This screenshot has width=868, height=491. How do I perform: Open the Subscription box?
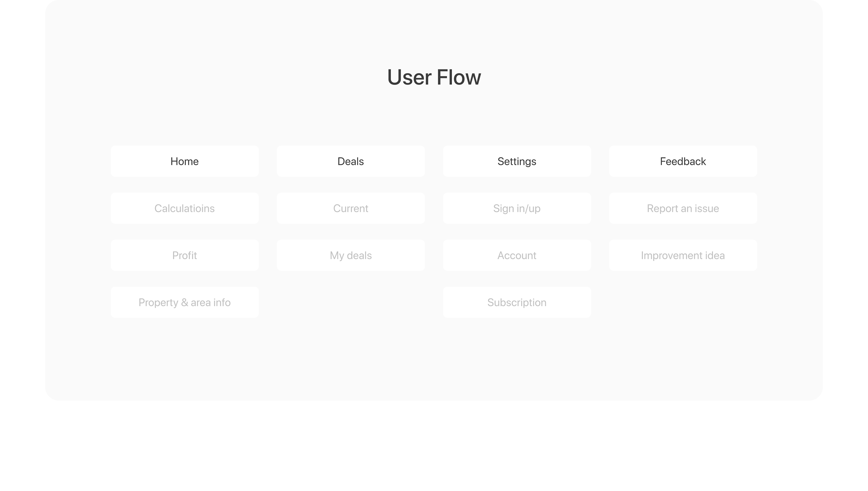517,303
